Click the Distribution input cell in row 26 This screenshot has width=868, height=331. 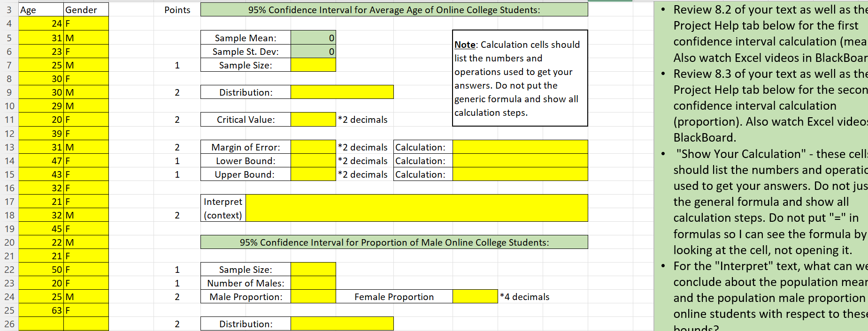pos(342,324)
